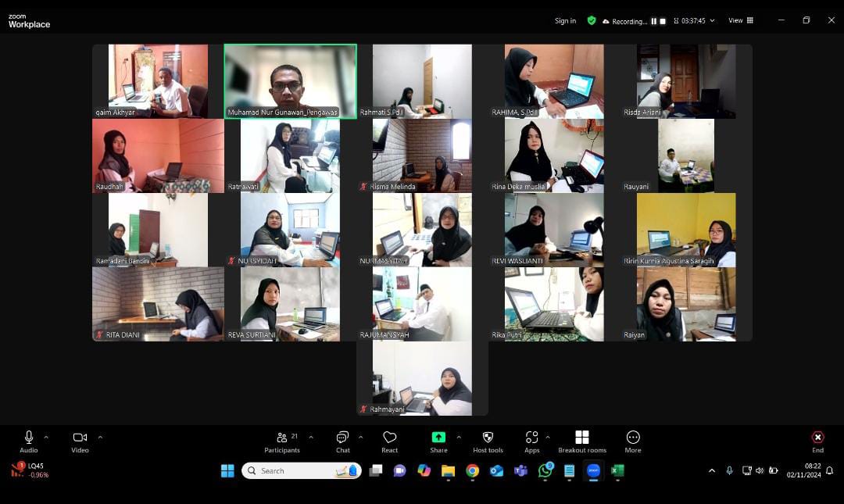Expand the meeting timer dropdown

point(712,21)
